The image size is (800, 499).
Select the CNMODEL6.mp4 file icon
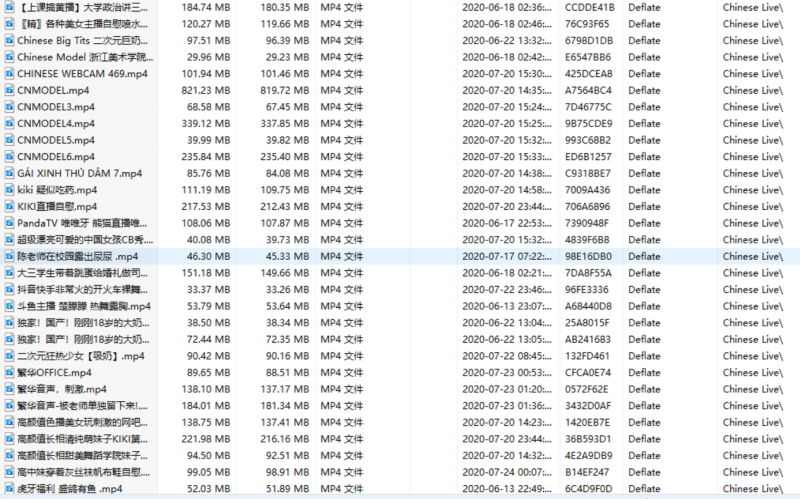coord(8,157)
